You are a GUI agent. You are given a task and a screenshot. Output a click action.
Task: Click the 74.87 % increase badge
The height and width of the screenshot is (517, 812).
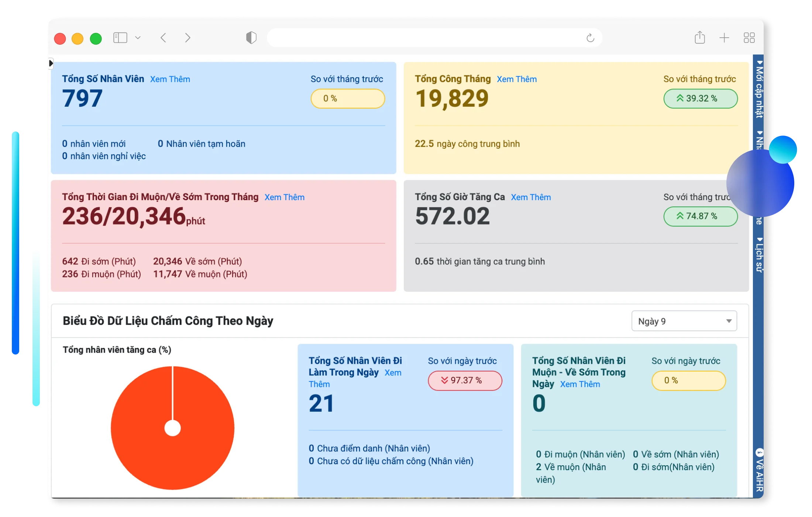point(701,216)
